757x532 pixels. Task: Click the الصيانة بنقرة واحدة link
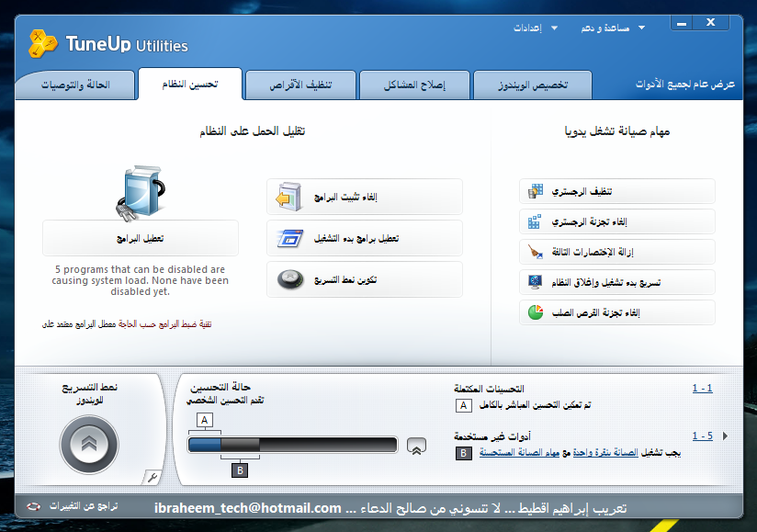[x=605, y=452]
